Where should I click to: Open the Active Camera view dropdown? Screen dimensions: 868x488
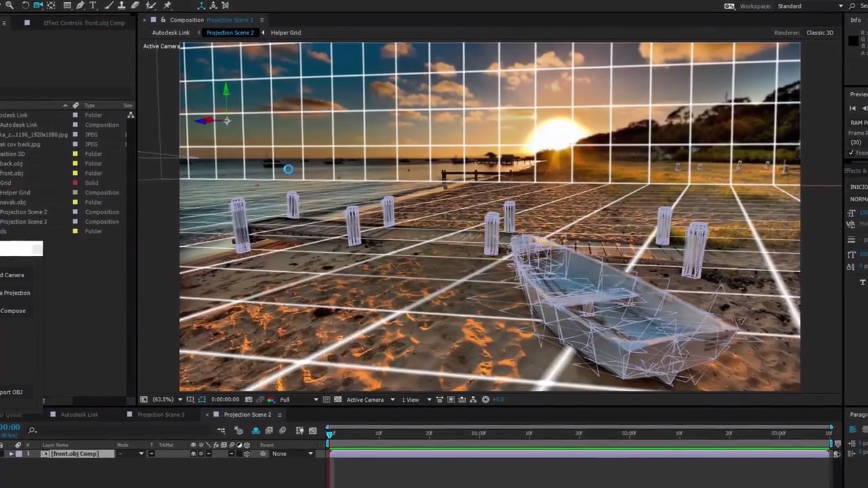pyautogui.click(x=370, y=399)
